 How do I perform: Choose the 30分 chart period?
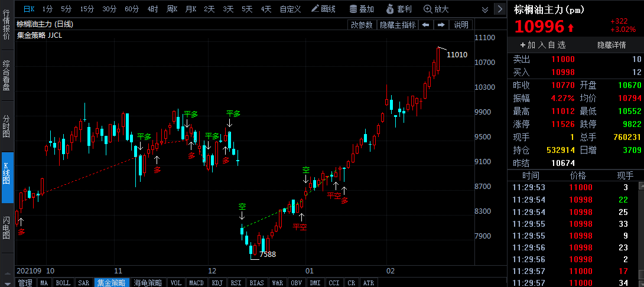pos(109,9)
